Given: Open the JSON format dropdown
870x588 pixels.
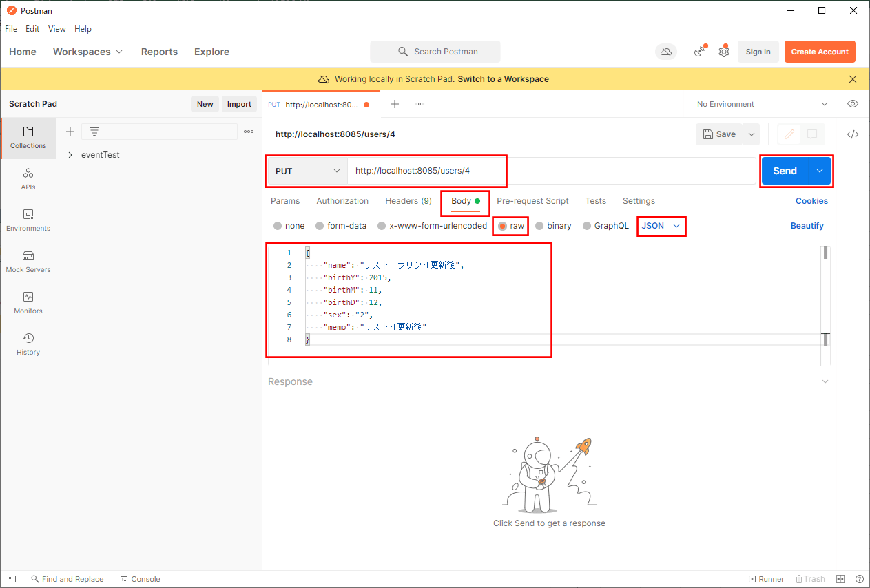Looking at the screenshot, I should coord(661,226).
